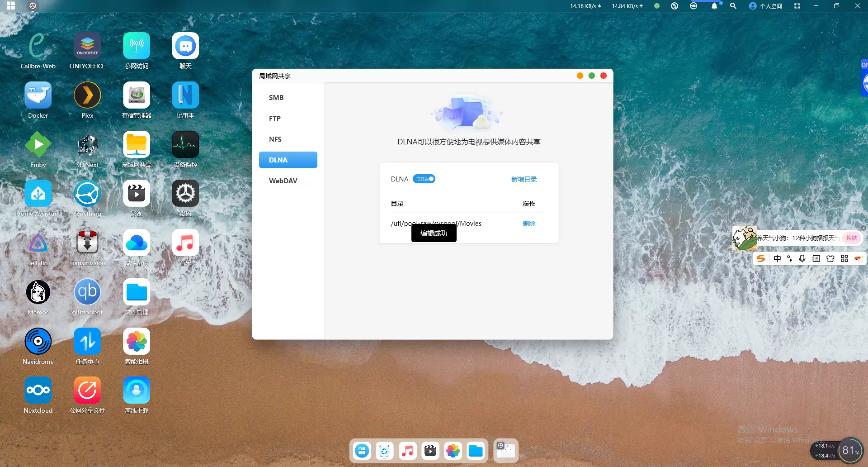Open the Jellyfin app
The image size is (868, 467).
[x=38, y=243]
